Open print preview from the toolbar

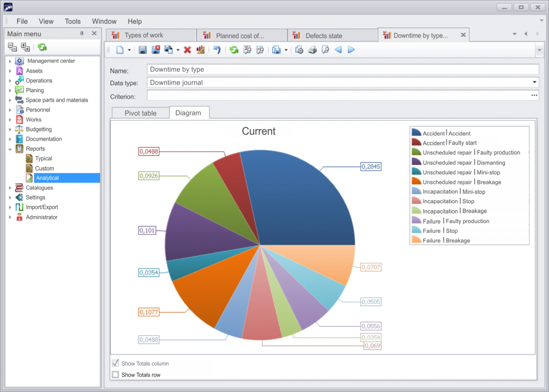pyautogui.click(x=325, y=50)
